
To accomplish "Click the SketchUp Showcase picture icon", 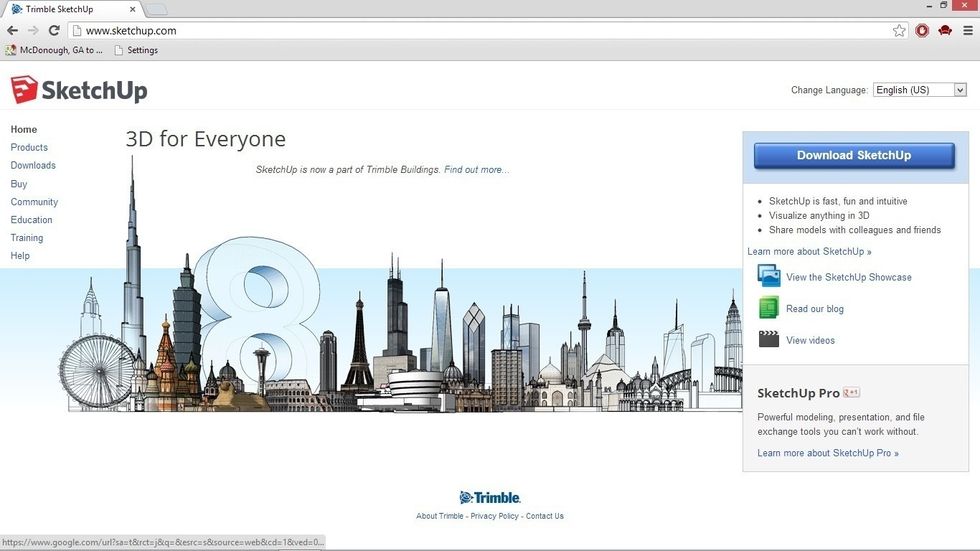I will pyautogui.click(x=769, y=276).
